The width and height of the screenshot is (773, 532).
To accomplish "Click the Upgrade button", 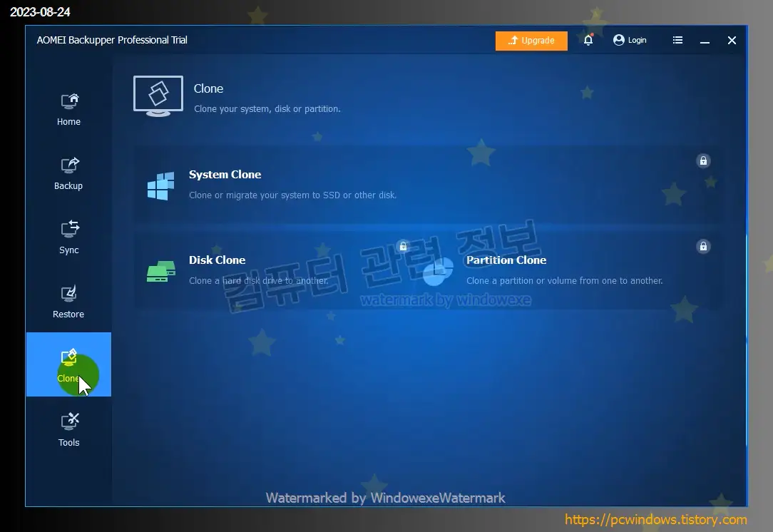I will (531, 41).
